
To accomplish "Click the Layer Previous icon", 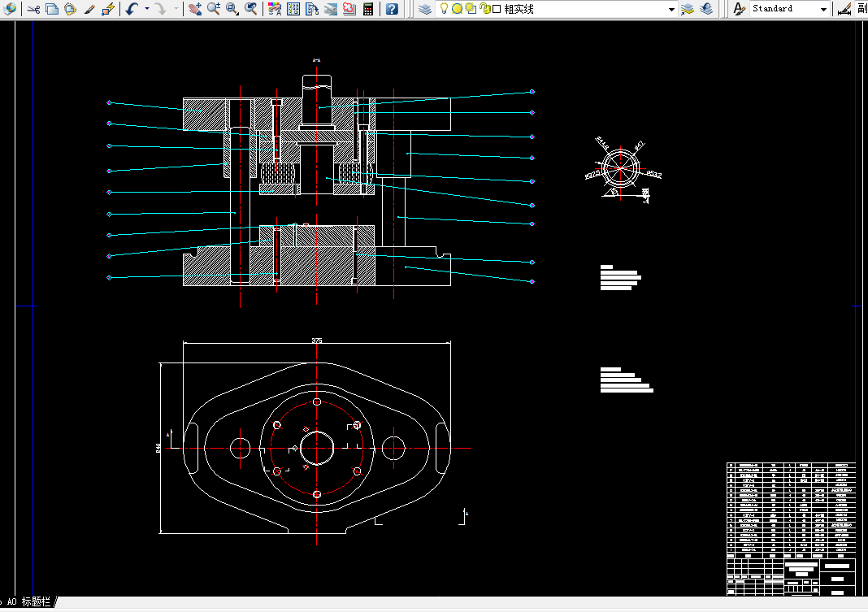I will click(x=706, y=9).
